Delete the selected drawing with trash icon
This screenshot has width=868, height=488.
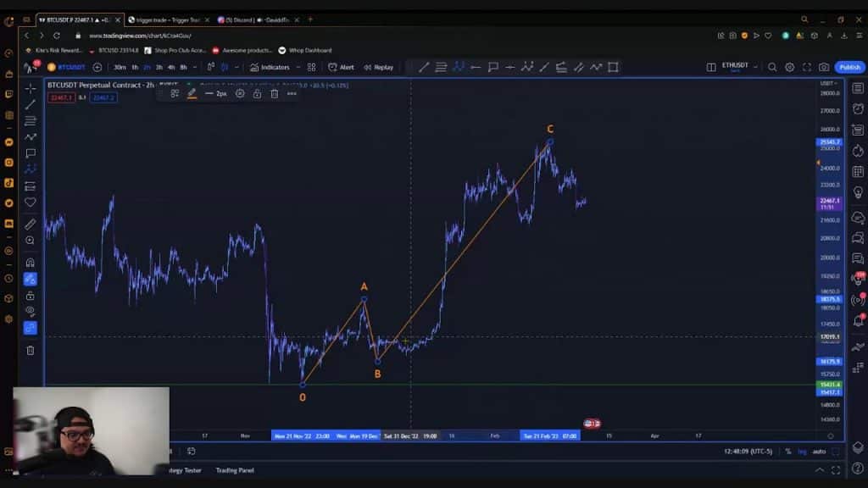click(x=274, y=93)
